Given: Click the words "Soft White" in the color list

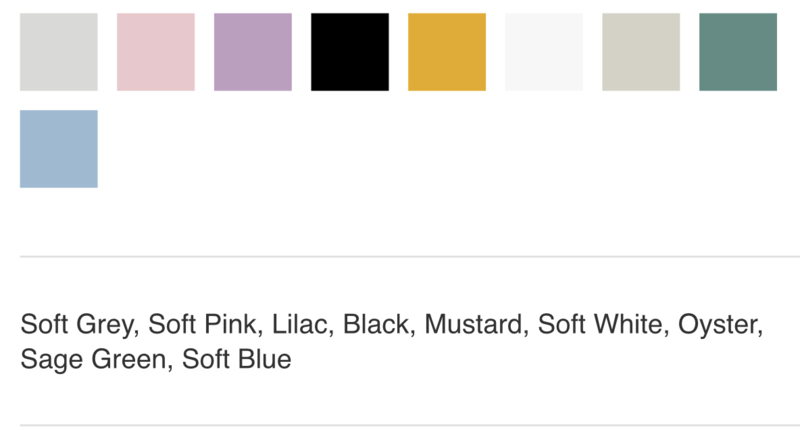Looking at the screenshot, I should pyautogui.click(x=600, y=324).
